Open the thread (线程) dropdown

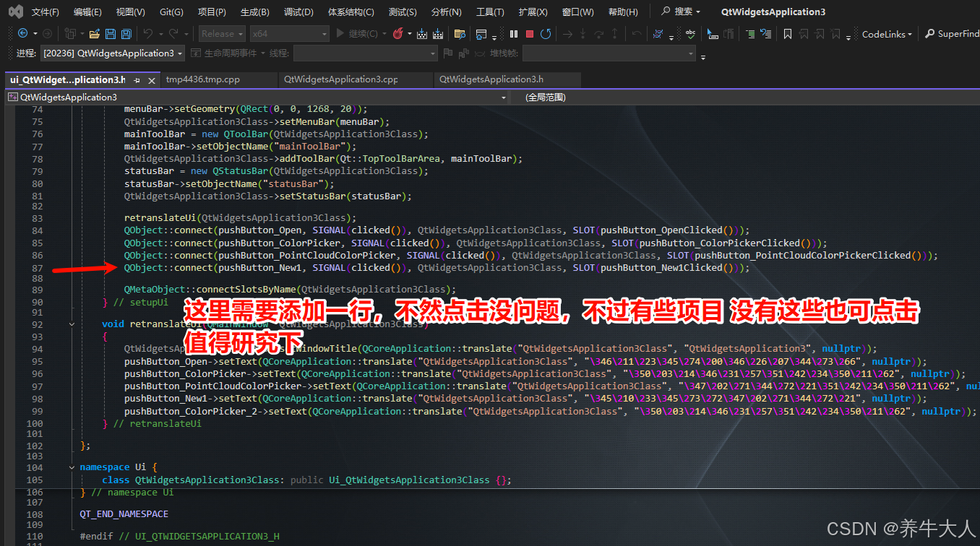tap(365, 53)
